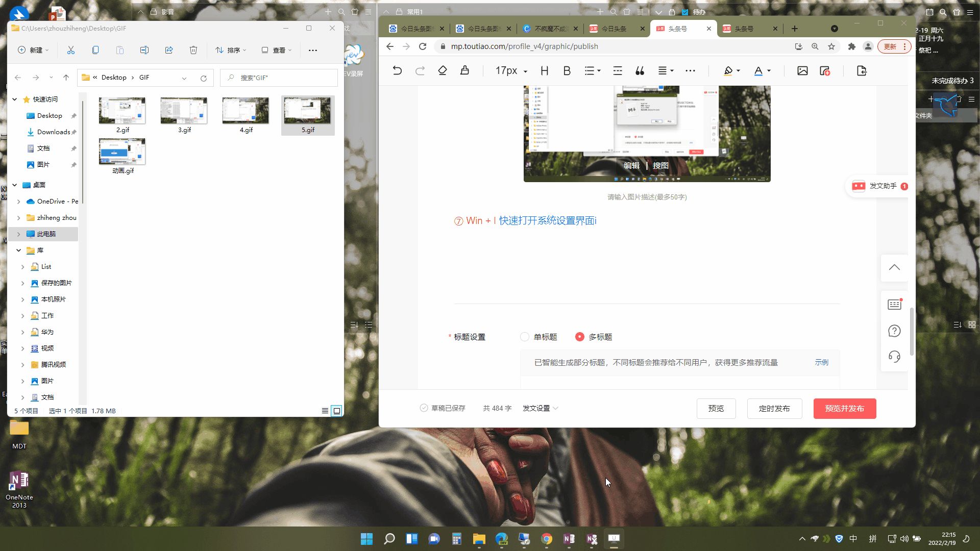Select 多标题 radio button
Viewport: 980px width, 551px height.
pyautogui.click(x=580, y=337)
